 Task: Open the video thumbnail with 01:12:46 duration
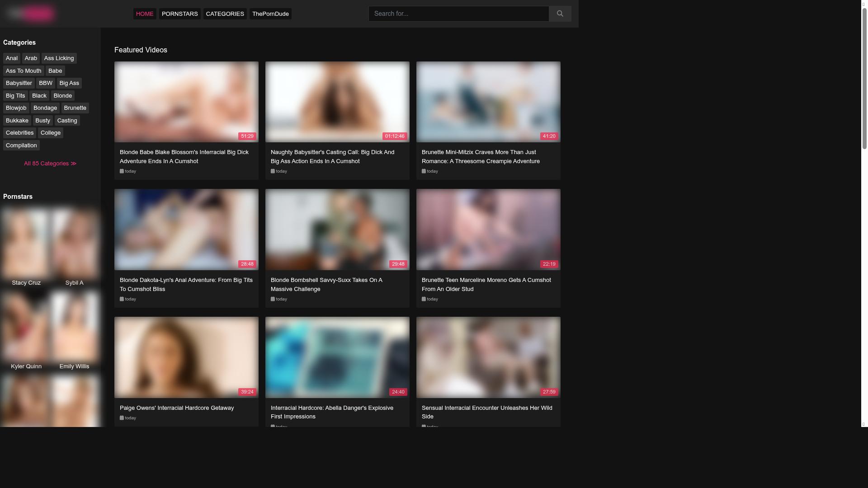tap(337, 102)
